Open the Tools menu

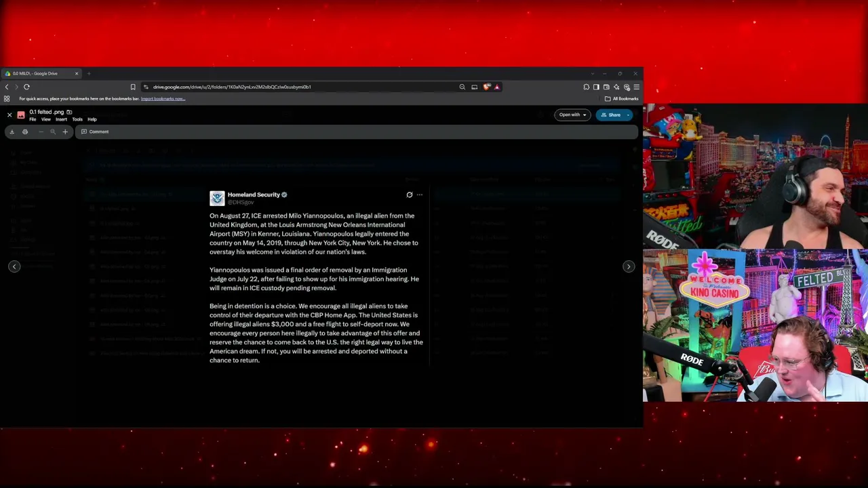(77, 119)
